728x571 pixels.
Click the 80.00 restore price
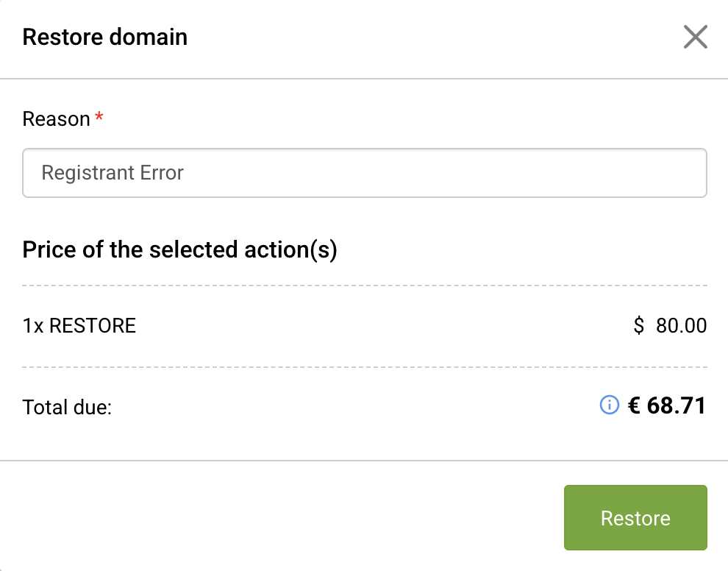(681, 325)
